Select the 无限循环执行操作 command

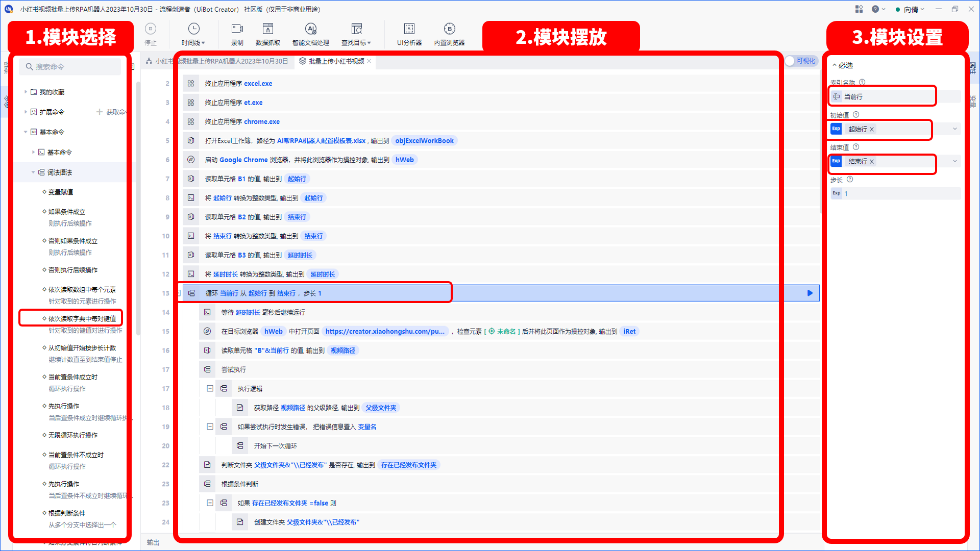tap(72, 435)
